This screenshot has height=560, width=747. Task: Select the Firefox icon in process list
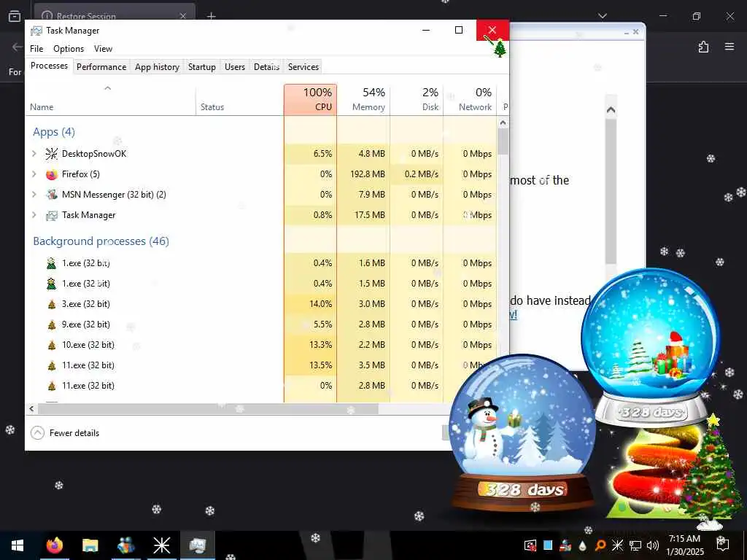[x=52, y=174]
